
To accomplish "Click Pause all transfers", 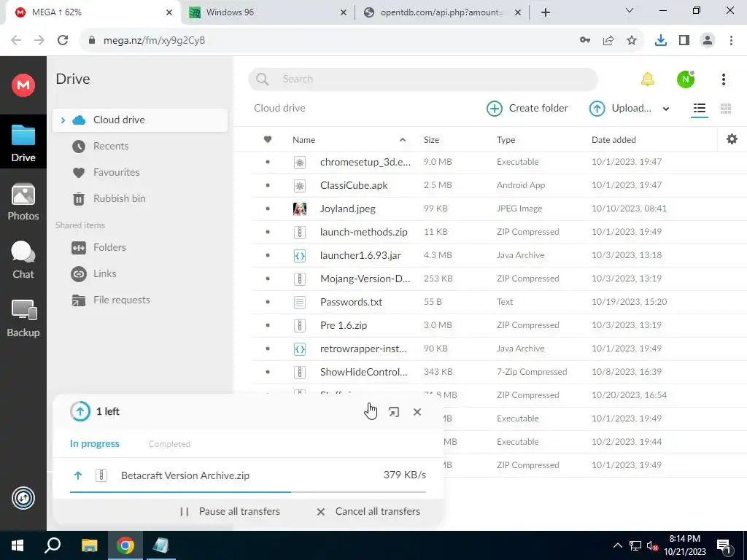I will click(230, 511).
